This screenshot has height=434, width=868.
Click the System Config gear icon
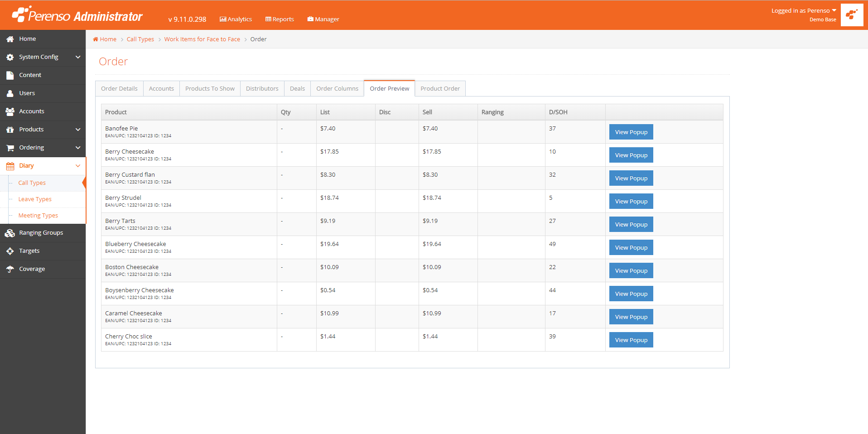point(10,58)
